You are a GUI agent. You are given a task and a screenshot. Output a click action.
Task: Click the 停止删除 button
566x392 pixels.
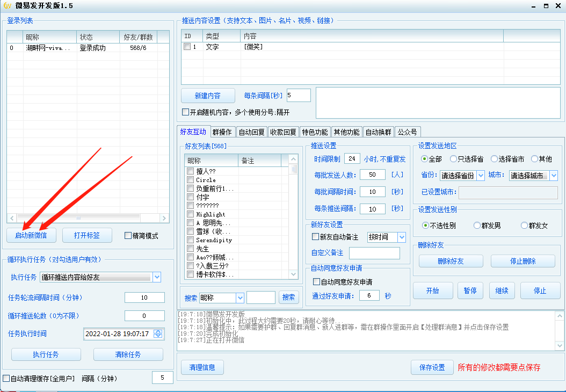[x=523, y=261]
